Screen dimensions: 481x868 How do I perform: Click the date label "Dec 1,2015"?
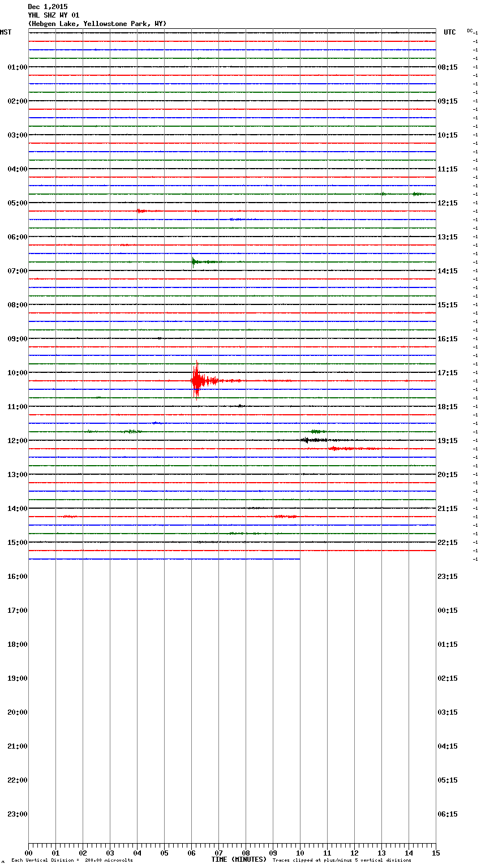pos(48,7)
